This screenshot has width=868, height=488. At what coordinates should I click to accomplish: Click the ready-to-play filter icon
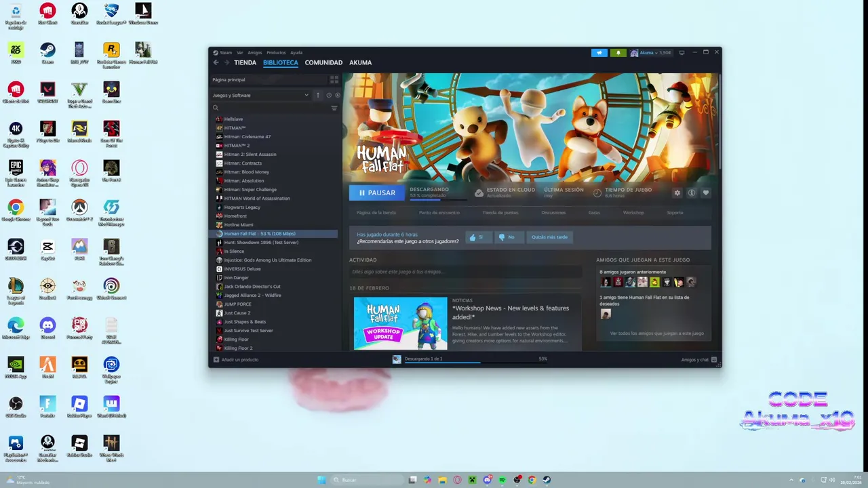coord(337,95)
